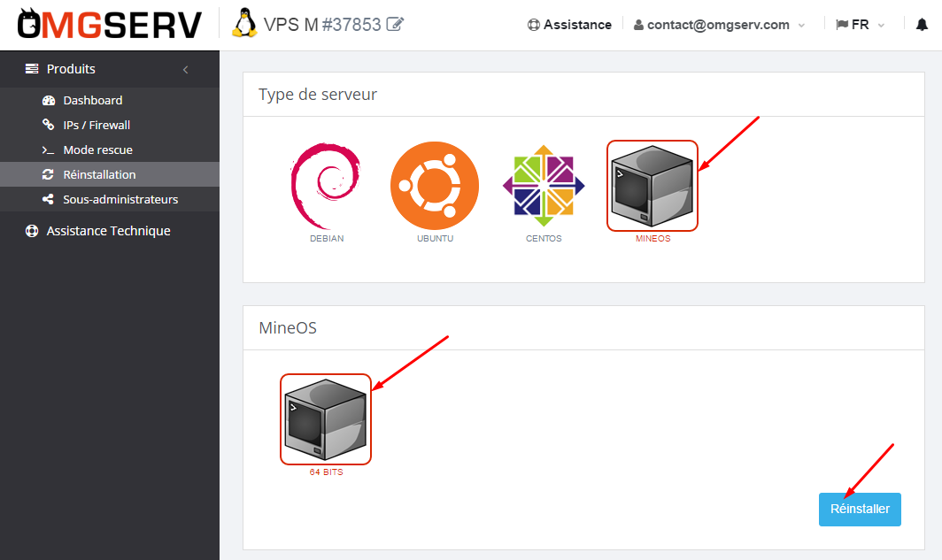Open the notifications bell
The height and width of the screenshot is (560, 942).
922,25
